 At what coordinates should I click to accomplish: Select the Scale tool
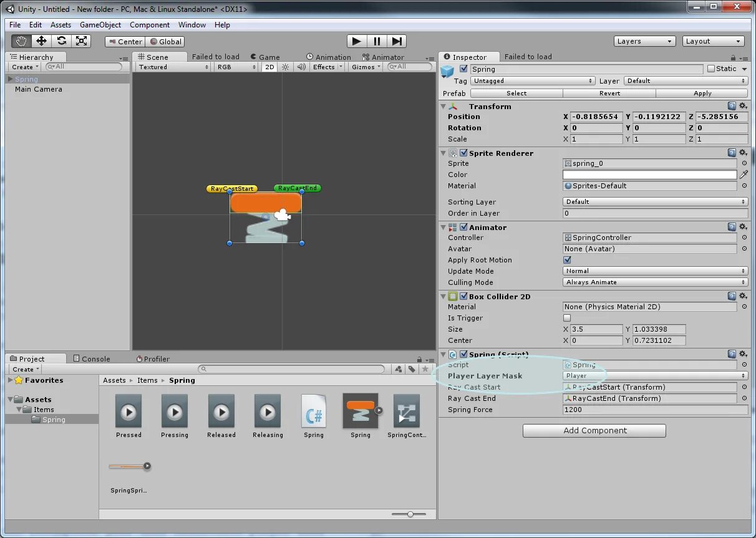[81, 41]
